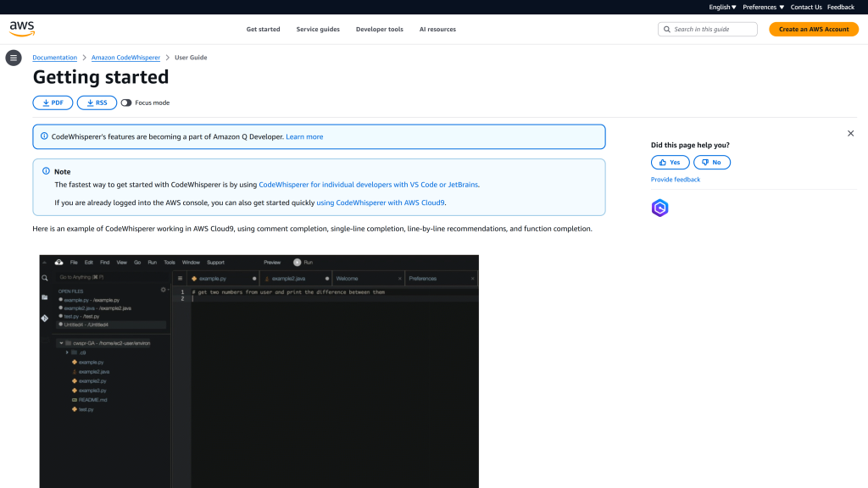868x488 pixels.
Task: Open the Preferences dropdown
Action: pos(764,7)
